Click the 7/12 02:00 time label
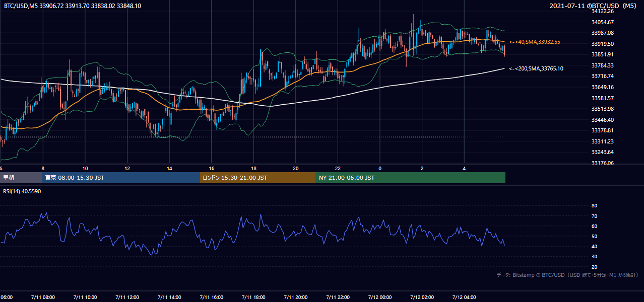644x302 pixels. tap(422, 297)
